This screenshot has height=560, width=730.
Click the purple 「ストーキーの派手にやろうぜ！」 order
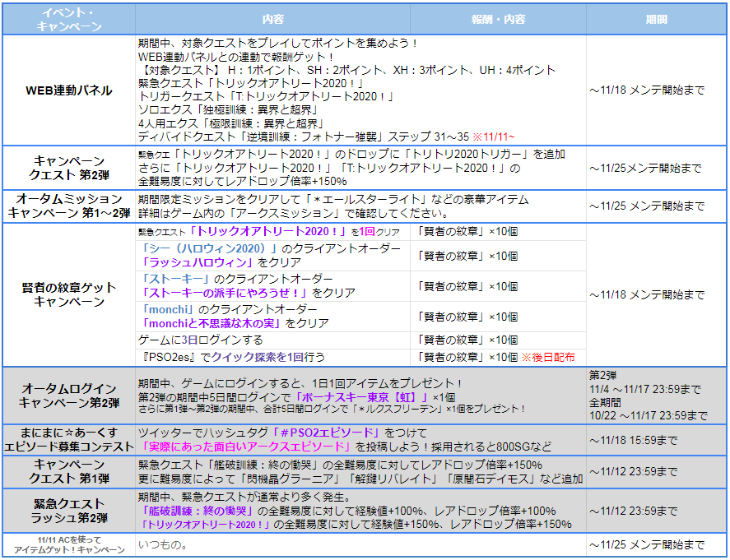click(225, 293)
